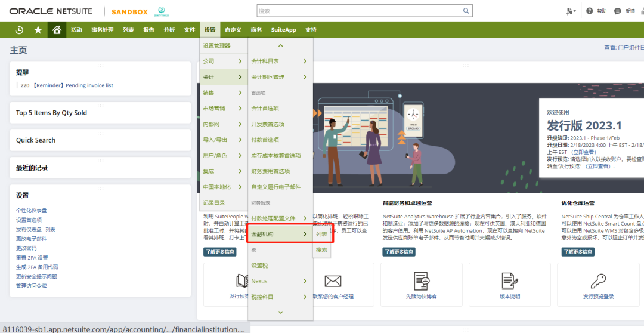Select 设置管理器 in the dropdown
644x333 pixels.
click(224, 45)
